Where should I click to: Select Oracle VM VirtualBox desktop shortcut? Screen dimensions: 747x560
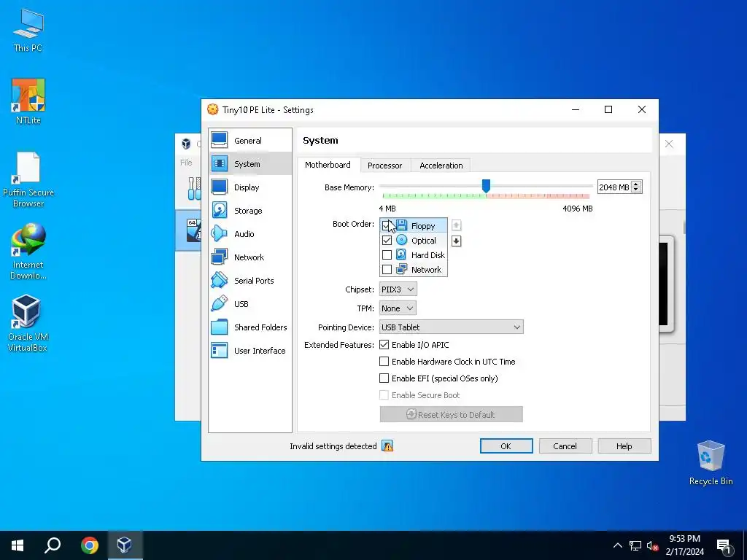pos(27,323)
